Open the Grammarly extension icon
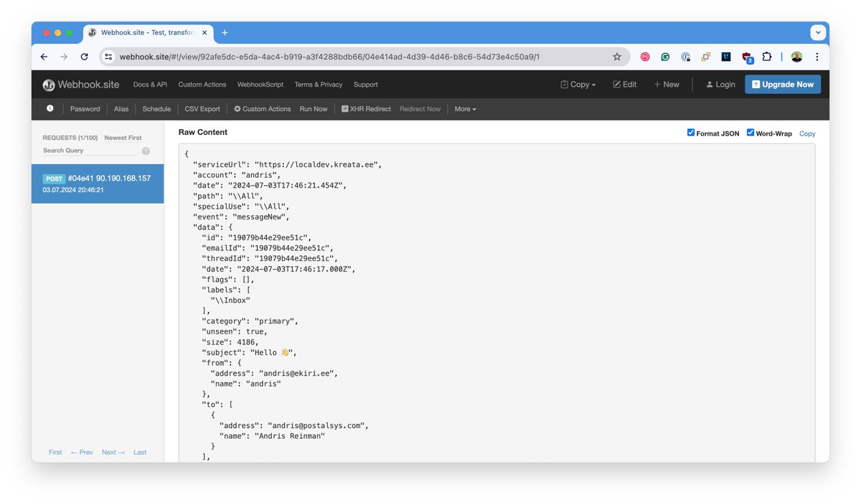The image size is (861, 504). (664, 56)
